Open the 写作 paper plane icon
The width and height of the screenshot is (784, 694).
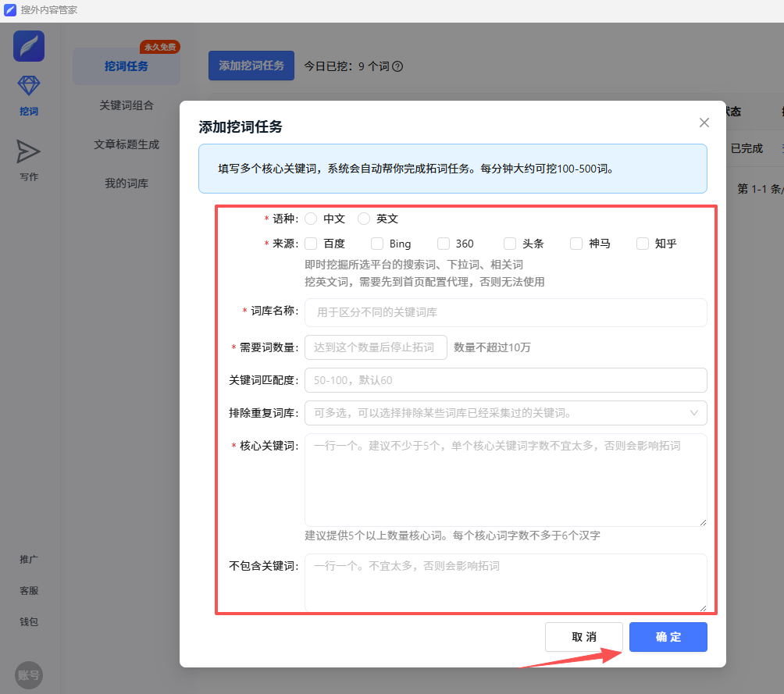click(x=29, y=151)
